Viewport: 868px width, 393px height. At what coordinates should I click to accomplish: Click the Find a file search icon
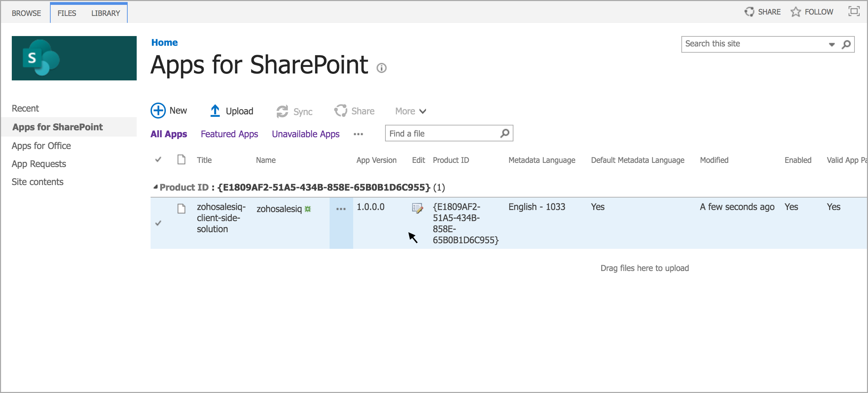[x=505, y=133]
